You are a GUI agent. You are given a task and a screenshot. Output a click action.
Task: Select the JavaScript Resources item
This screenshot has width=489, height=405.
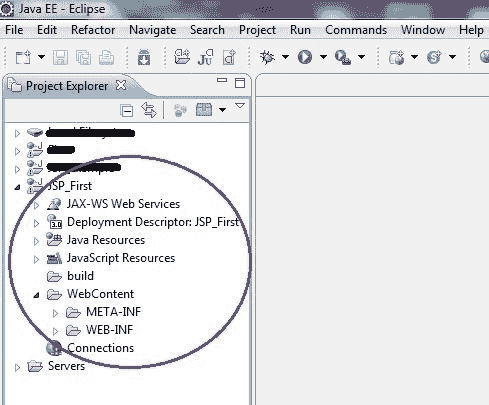pos(121,258)
